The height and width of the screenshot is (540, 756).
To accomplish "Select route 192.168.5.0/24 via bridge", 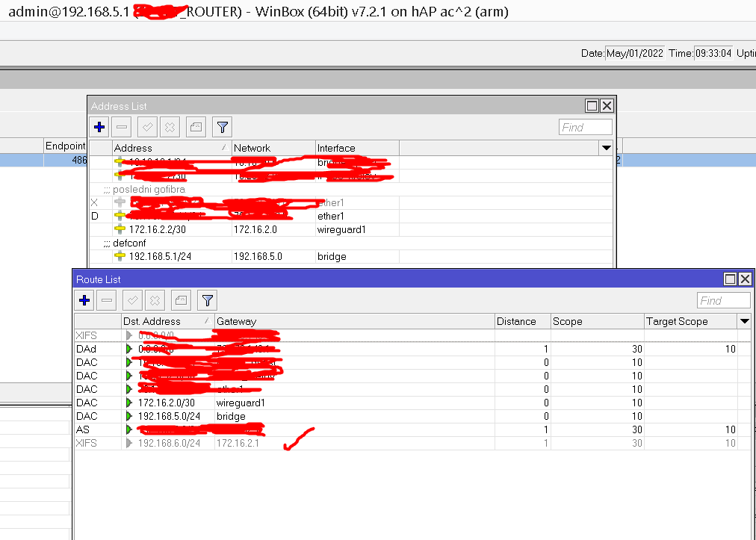I will [x=412, y=416].
